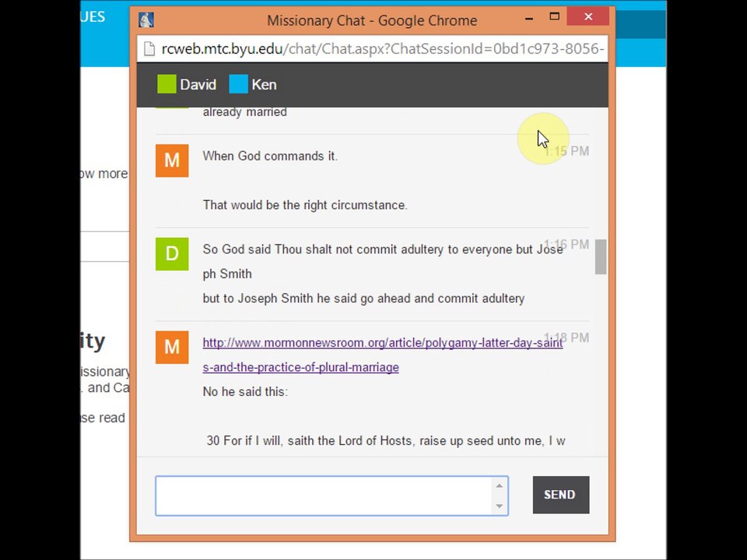Open the mormonnewsroom.org polygamy article link
747x560 pixels.
[x=383, y=343]
